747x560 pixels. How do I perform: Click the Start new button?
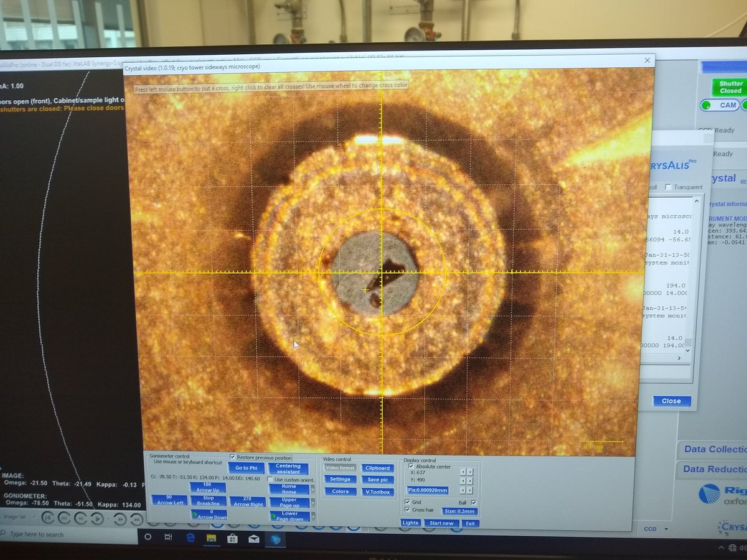coord(441,523)
